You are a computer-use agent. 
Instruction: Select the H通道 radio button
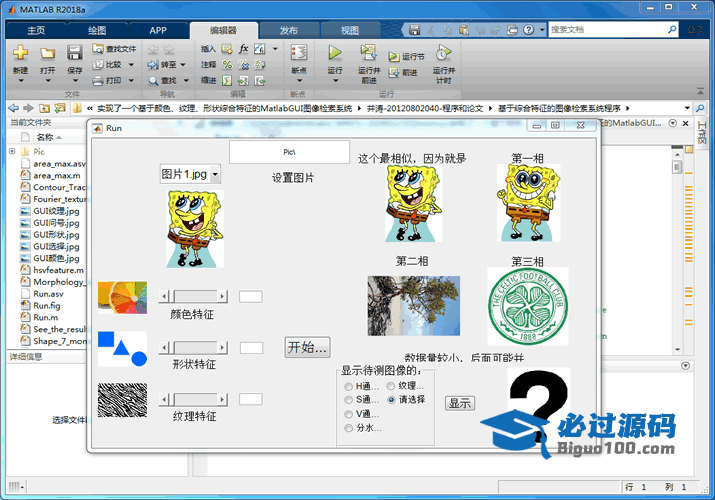click(348, 386)
